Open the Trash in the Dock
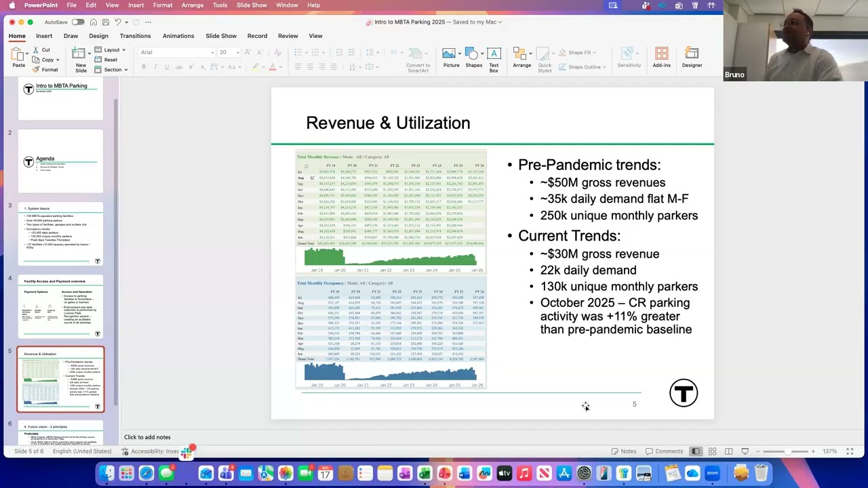The width and height of the screenshot is (868, 488). tap(761, 473)
